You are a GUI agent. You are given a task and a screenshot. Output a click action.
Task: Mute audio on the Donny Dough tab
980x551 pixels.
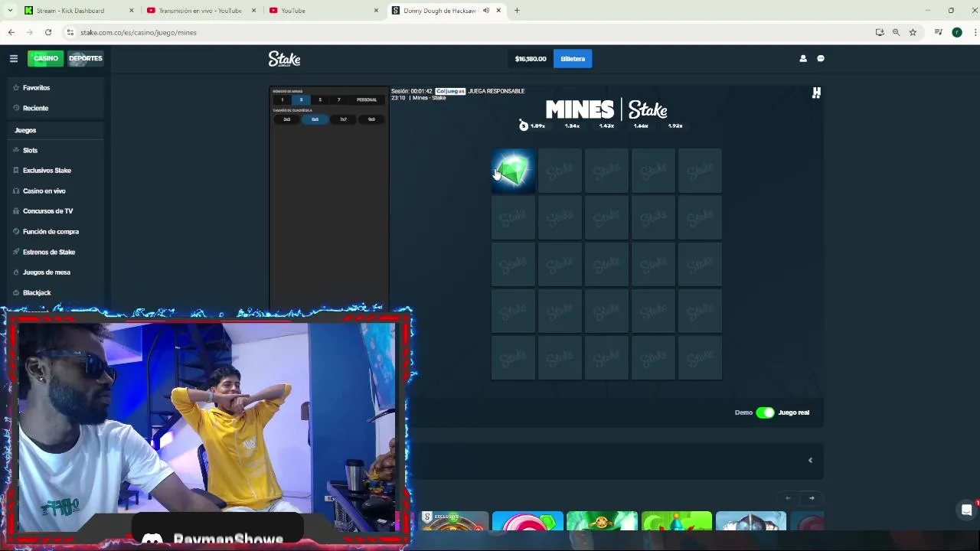pos(486,11)
